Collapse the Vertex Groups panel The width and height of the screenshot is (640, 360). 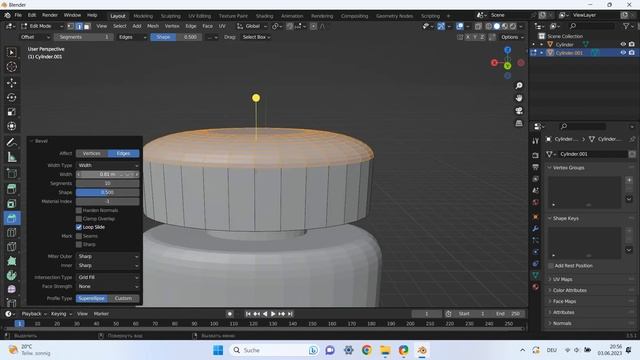tap(568, 168)
